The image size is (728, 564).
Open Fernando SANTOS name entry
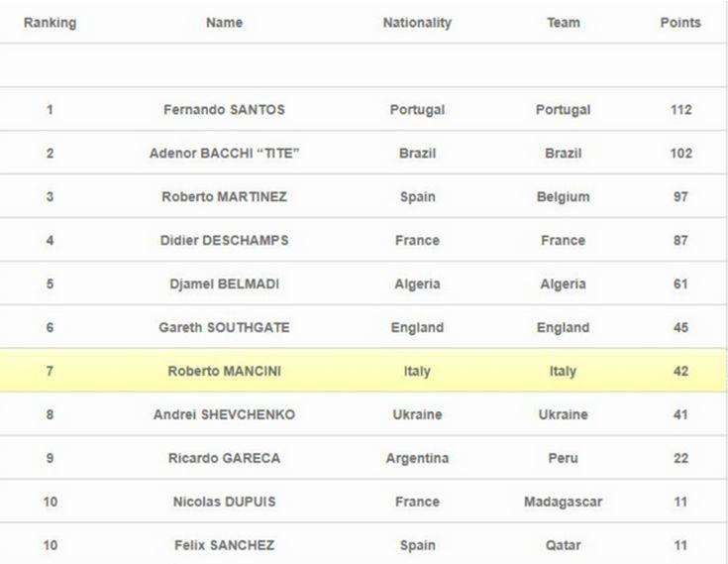tap(224, 110)
